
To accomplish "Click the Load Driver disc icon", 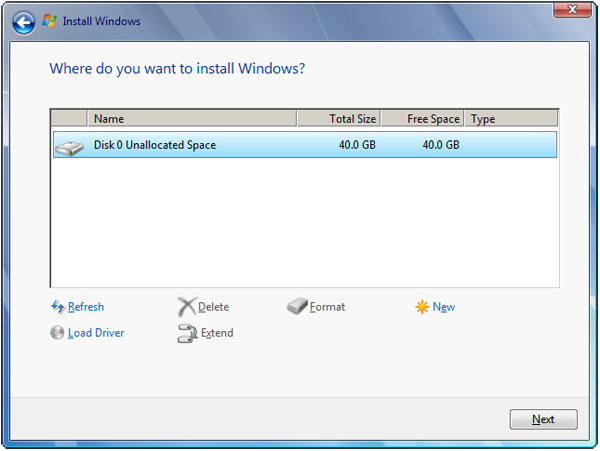I will (x=57, y=332).
